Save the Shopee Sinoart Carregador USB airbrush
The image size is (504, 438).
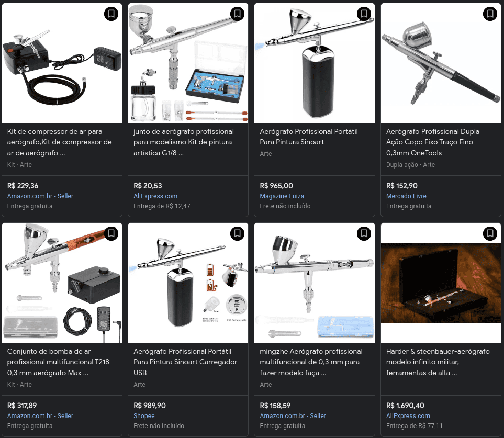coord(237,233)
